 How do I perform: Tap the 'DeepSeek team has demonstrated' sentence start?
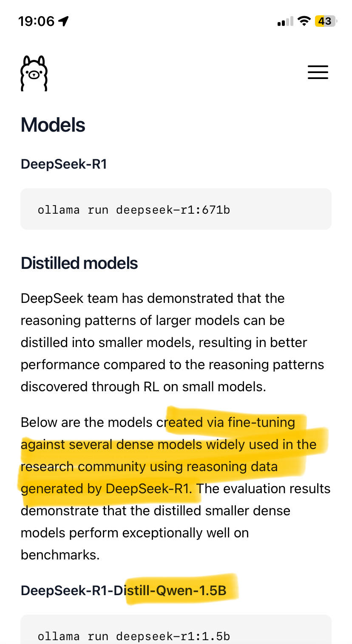[x=102, y=298]
